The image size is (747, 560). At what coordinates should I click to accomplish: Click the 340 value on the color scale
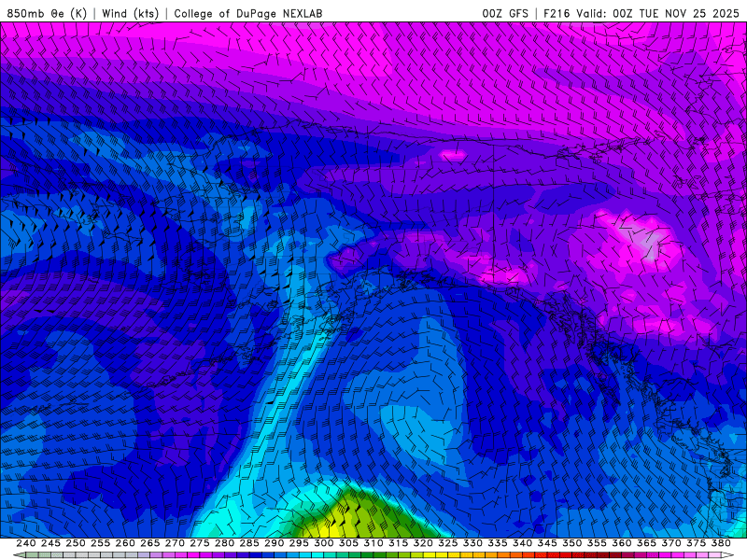click(523, 543)
